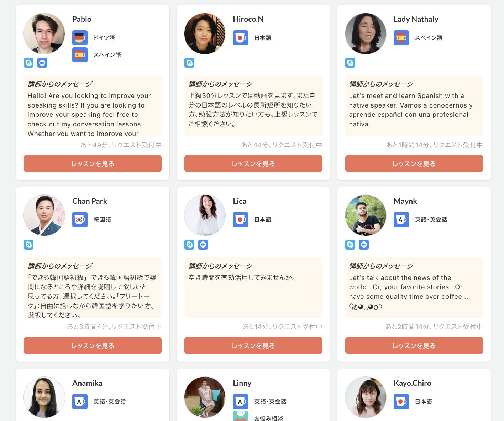Click Linny's English conversation cup icon
The width and height of the screenshot is (504, 421).
click(241, 402)
